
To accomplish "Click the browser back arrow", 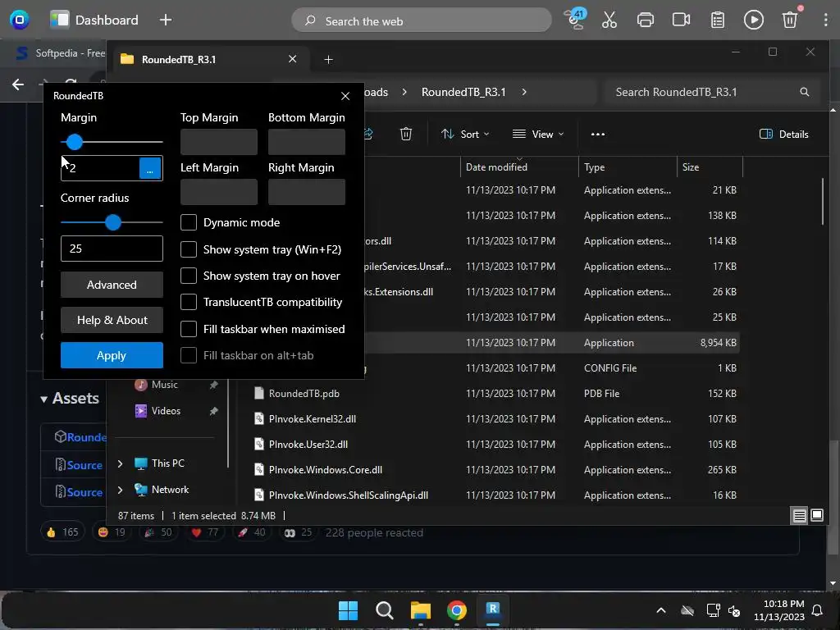I will coord(18,84).
